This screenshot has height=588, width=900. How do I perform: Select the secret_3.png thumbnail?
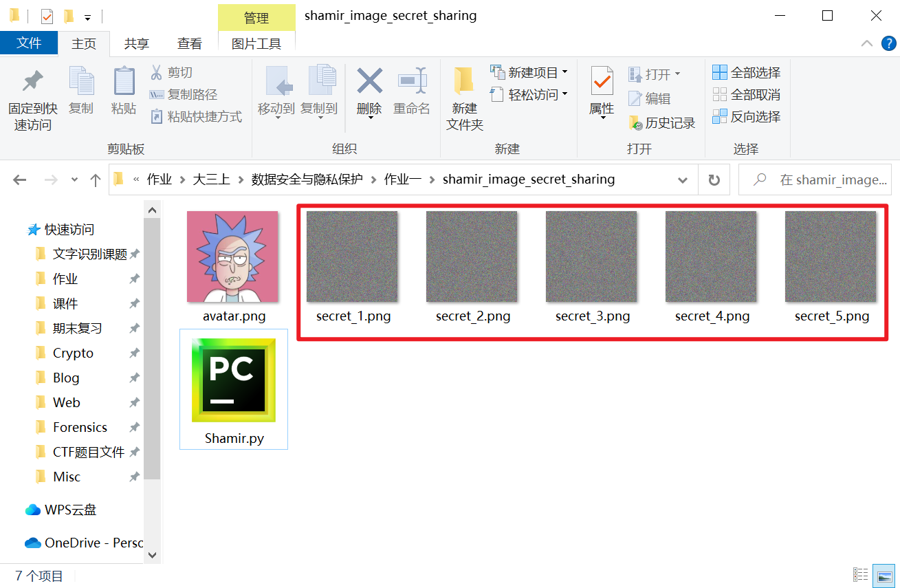[x=592, y=256]
